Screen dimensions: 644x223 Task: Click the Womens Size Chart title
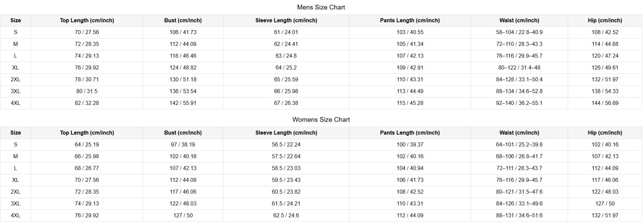[321, 119]
